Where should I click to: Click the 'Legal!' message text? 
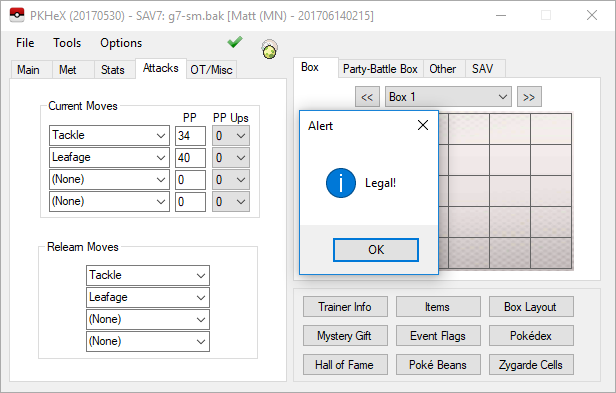coord(380,183)
